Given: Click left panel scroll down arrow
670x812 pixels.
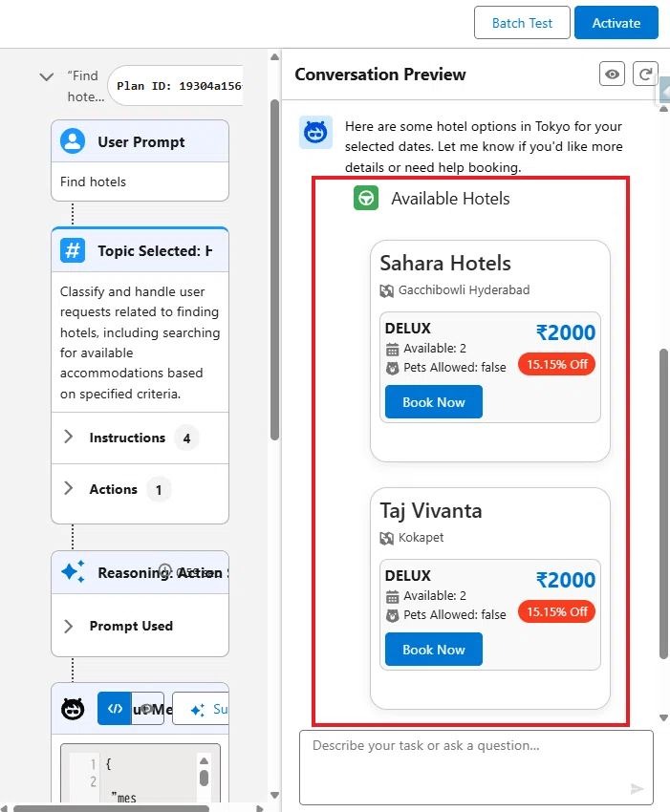Looking at the screenshot, I should point(274,795).
